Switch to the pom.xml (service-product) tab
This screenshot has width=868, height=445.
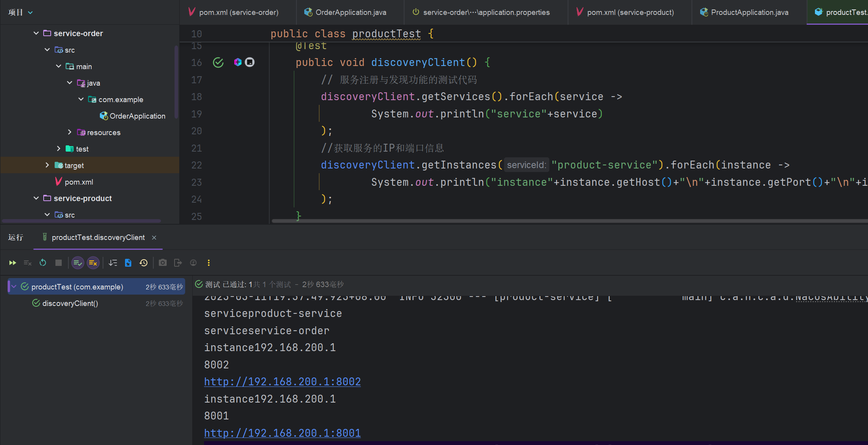coord(630,13)
